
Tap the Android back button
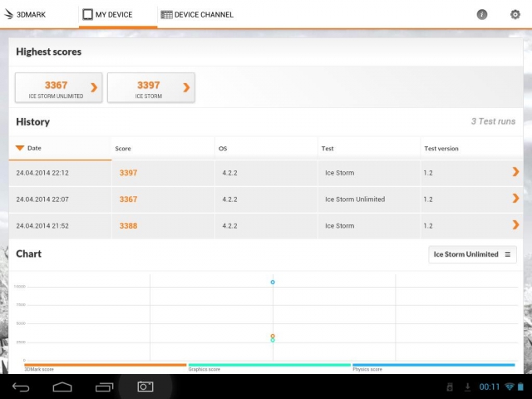click(21, 387)
